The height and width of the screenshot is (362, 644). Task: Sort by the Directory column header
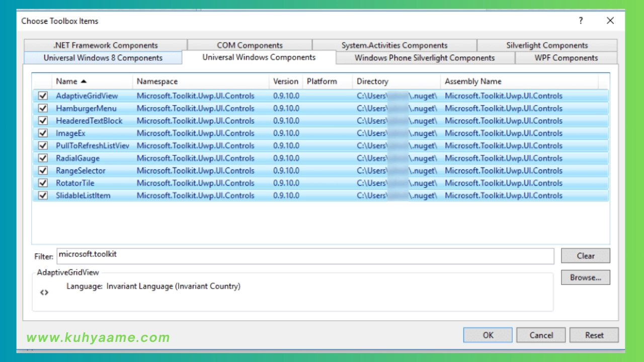(x=396, y=81)
